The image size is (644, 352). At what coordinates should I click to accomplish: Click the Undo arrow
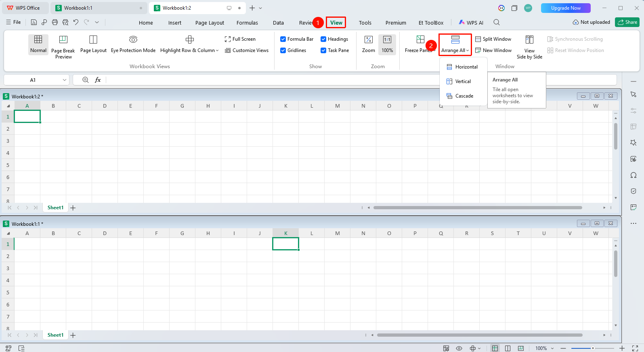pos(76,22)
